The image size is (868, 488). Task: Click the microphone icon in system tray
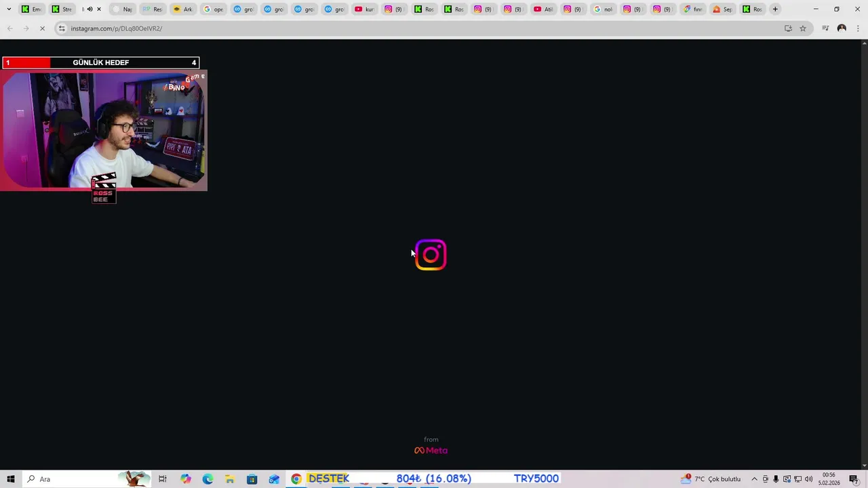776,479
